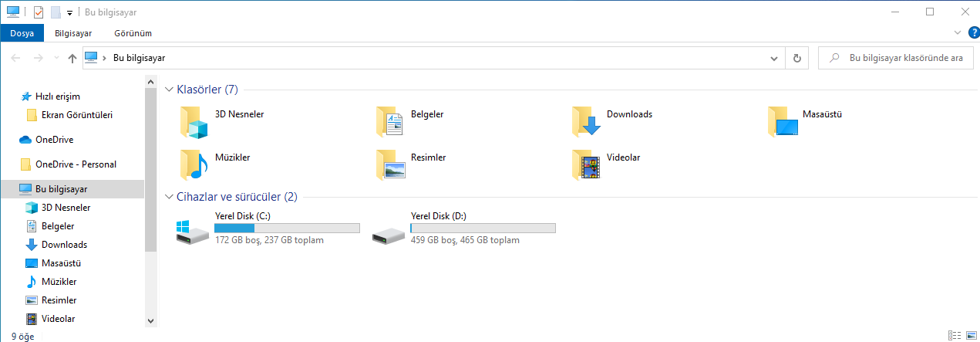Viewport: 980px width, 342px height.
Task: Go forward using the forward arrow
Action: (39, 58)
